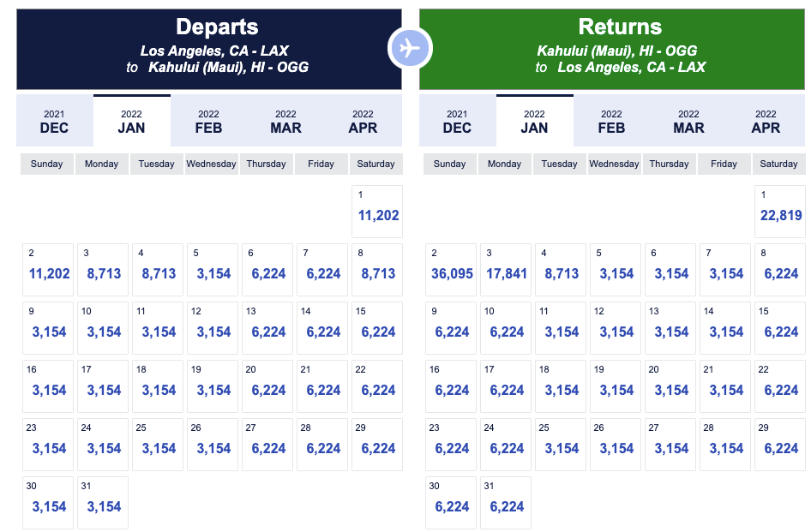The width and height of the screenshot is (811, 532).
Task: Choose January 13 departure for 6,224
Action: tap(267, 327)
